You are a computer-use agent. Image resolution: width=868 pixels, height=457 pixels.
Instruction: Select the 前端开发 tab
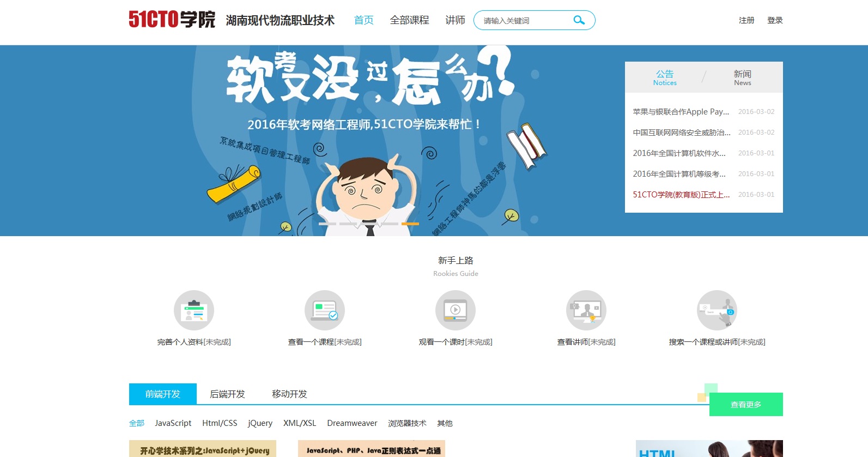coord(163,394)
